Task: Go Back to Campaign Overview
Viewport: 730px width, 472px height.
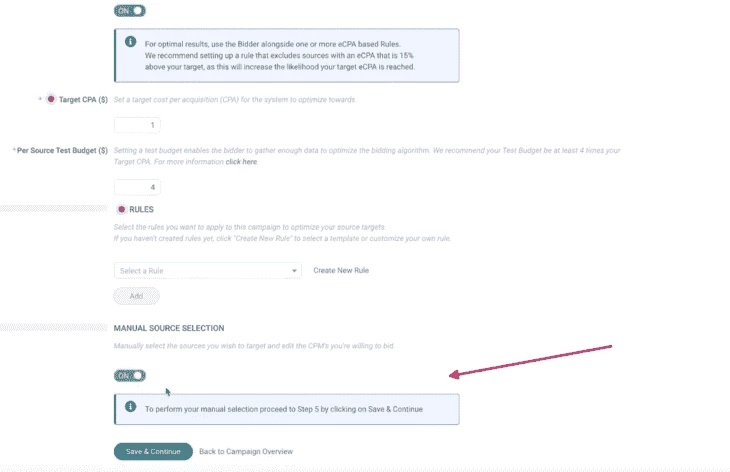Action: [246, 452]
